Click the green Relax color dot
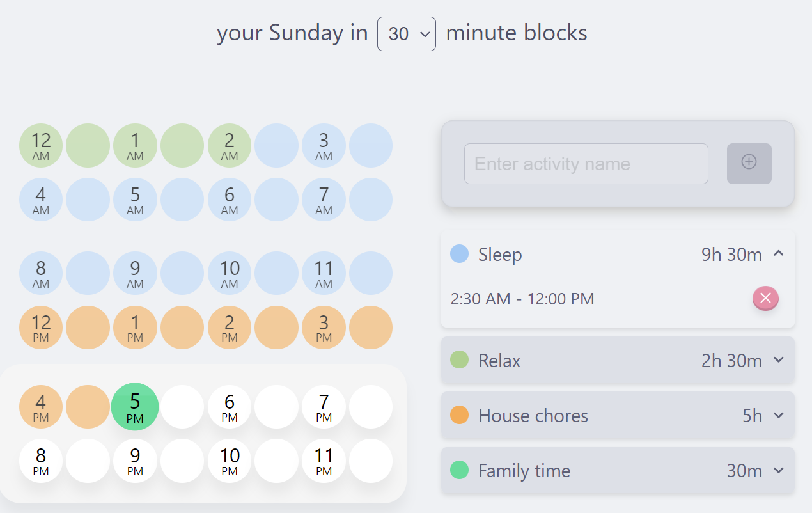 pos(459,360)
